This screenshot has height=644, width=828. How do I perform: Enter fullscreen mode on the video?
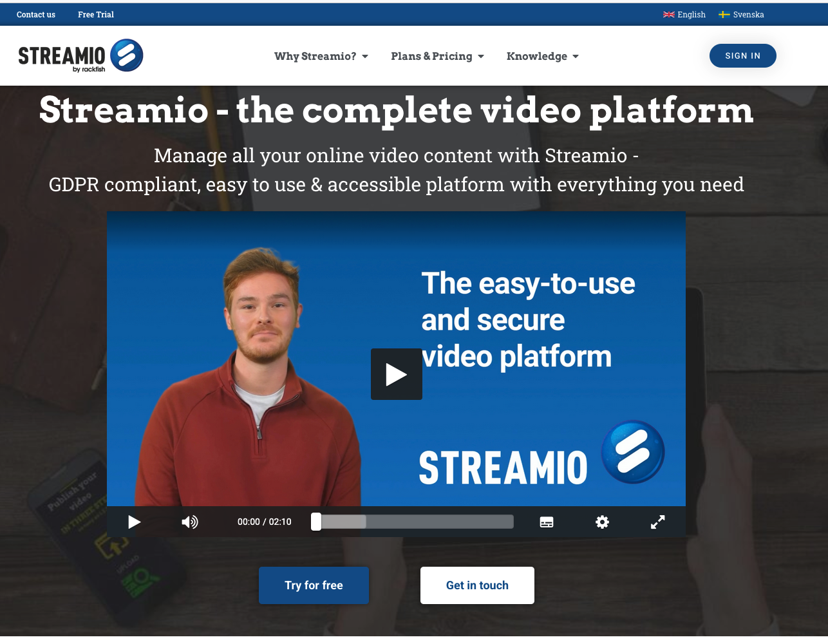tap(657, 522)
